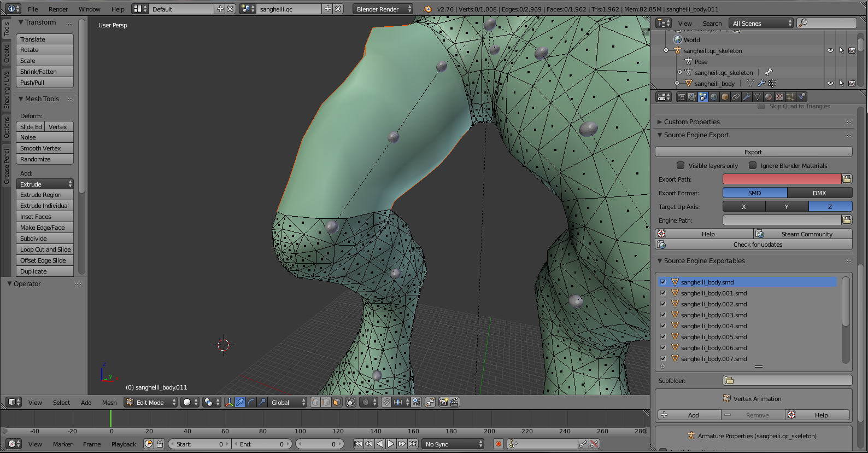Toggle the Visible layers only checkbox

pos(681,165)
